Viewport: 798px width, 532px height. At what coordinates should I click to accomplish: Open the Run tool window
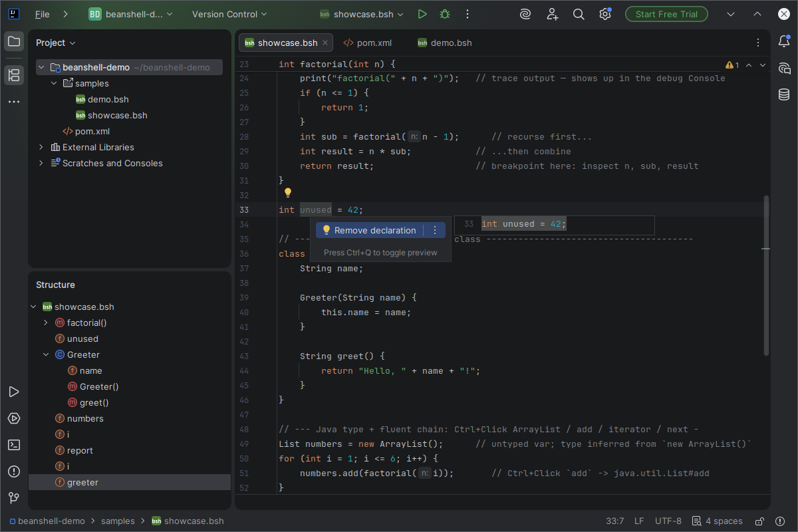(x=13, y=392)
